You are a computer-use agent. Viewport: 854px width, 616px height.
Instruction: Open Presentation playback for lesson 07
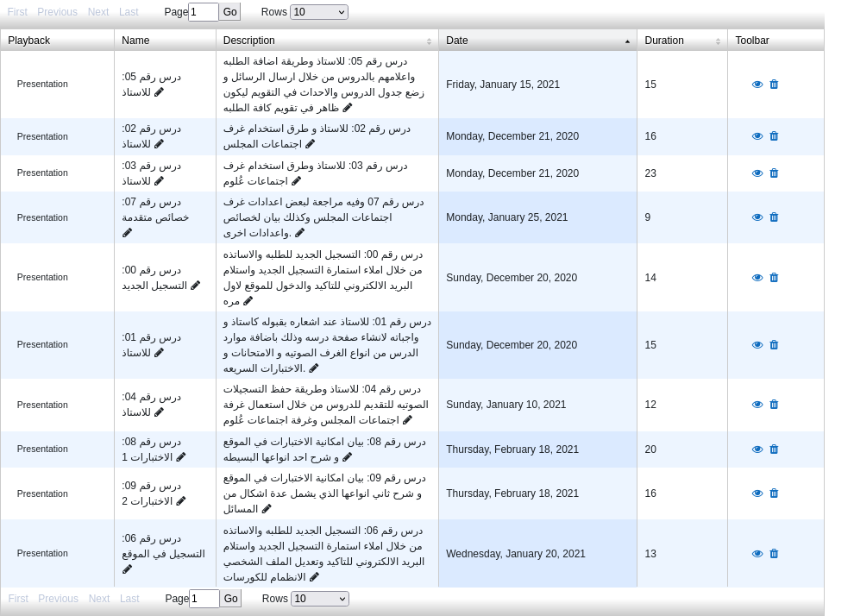pos(42,217)
